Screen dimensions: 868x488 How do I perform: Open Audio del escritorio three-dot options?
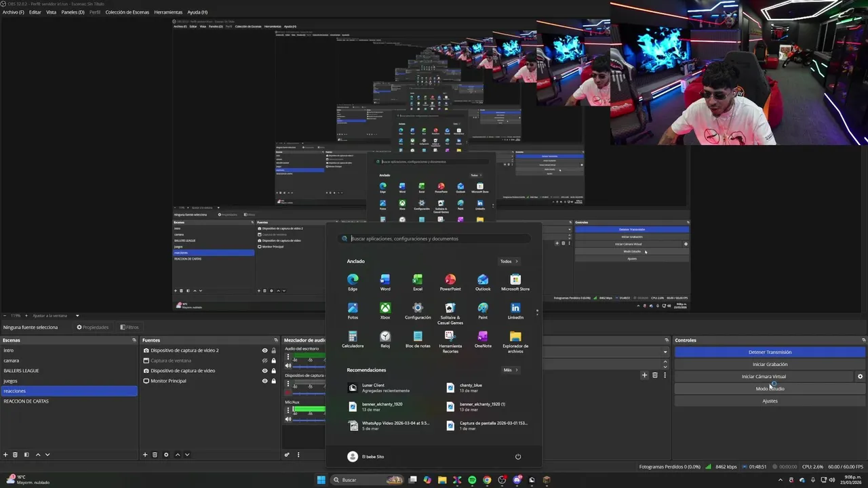coord(288,357)
